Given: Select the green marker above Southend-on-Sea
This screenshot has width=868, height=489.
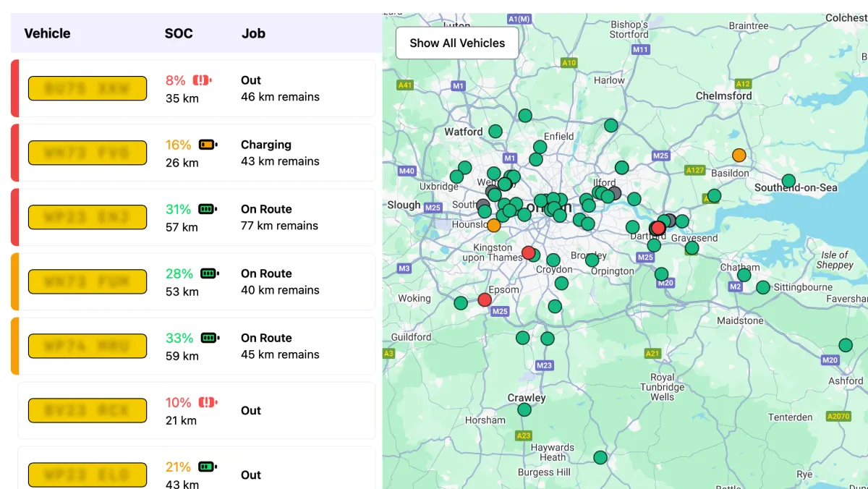Looking at the screenshot, I should (788, 181).
